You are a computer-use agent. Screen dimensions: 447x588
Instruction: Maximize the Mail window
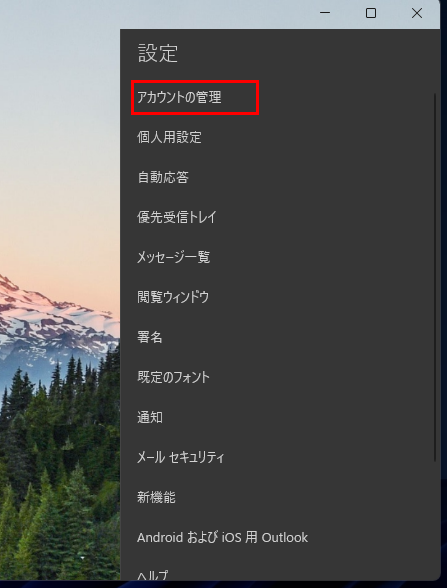[371, 13]
